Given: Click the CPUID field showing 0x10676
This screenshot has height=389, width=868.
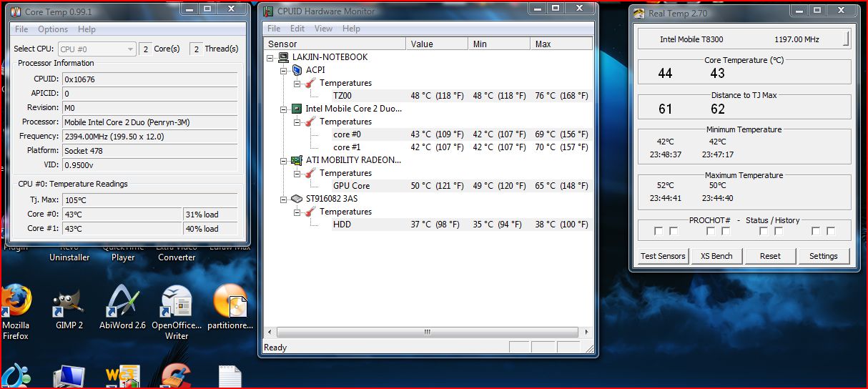Looking at the screenshot, I should click(x=149, y=79).
